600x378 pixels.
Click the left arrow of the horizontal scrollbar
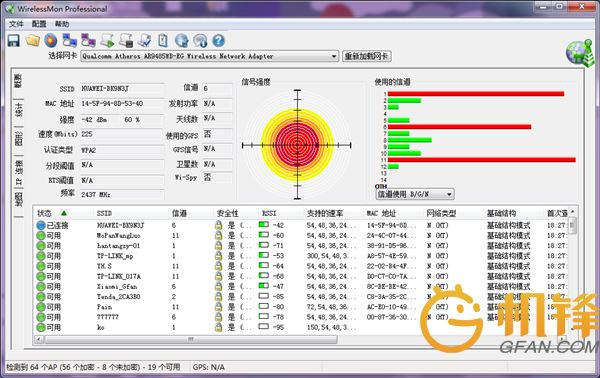(39, 339)
